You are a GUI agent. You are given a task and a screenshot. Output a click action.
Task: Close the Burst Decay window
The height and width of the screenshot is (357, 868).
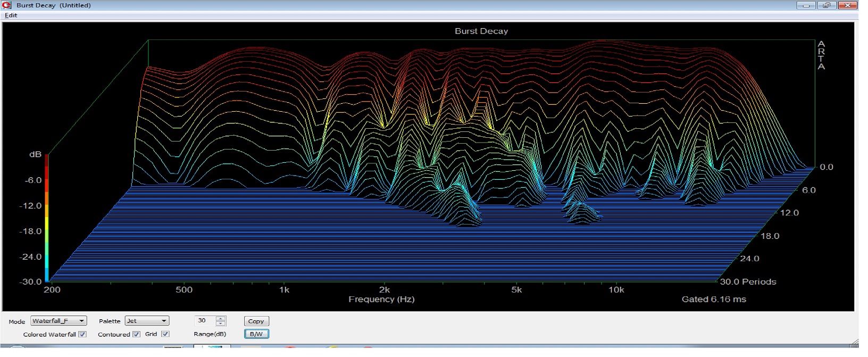847,5
